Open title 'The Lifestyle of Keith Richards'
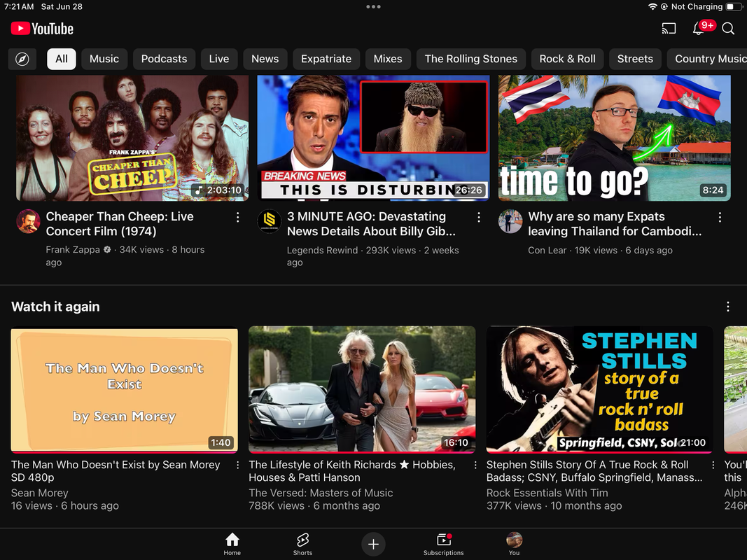Screen dimensions: 747x560 click(x=352, y=471)
